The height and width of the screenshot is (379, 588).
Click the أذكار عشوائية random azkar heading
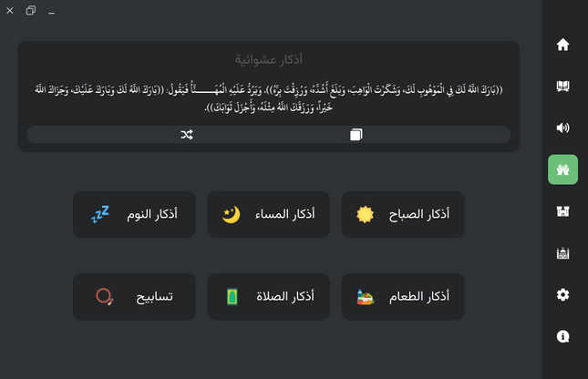click(269, 59)
